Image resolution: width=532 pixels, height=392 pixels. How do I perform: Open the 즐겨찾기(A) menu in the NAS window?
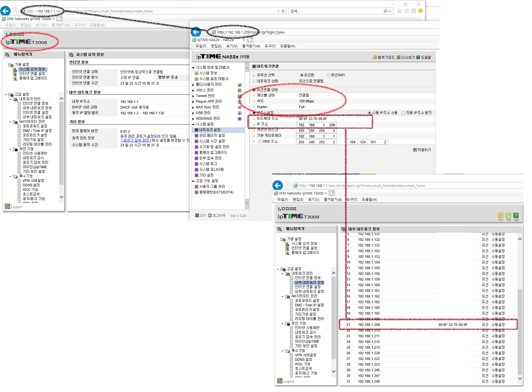[251, 46]
